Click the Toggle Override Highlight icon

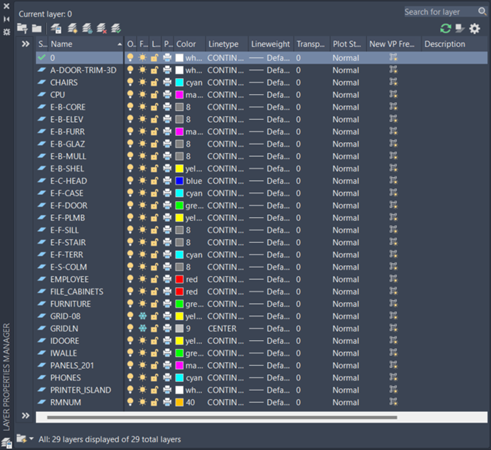click(x=460, y=29)
